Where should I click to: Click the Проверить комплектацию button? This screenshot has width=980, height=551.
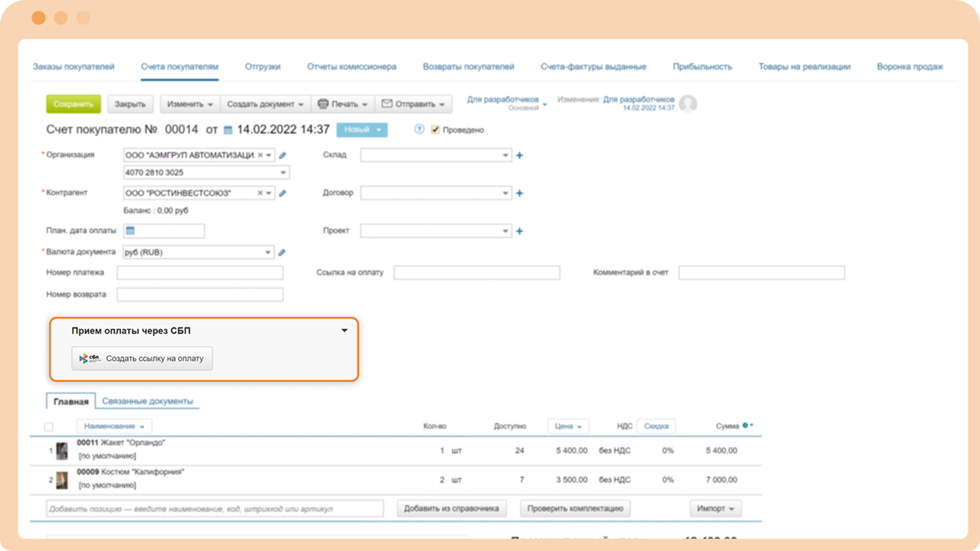(x=575, y=508)
